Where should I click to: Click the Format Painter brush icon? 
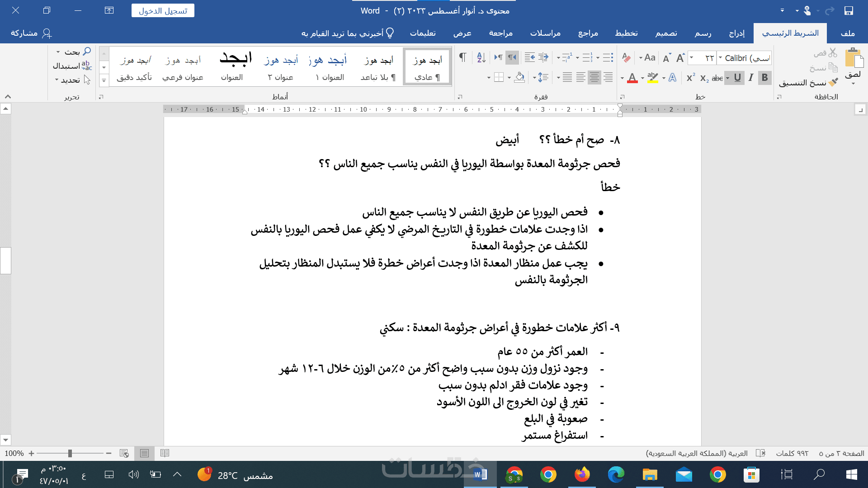833,82
